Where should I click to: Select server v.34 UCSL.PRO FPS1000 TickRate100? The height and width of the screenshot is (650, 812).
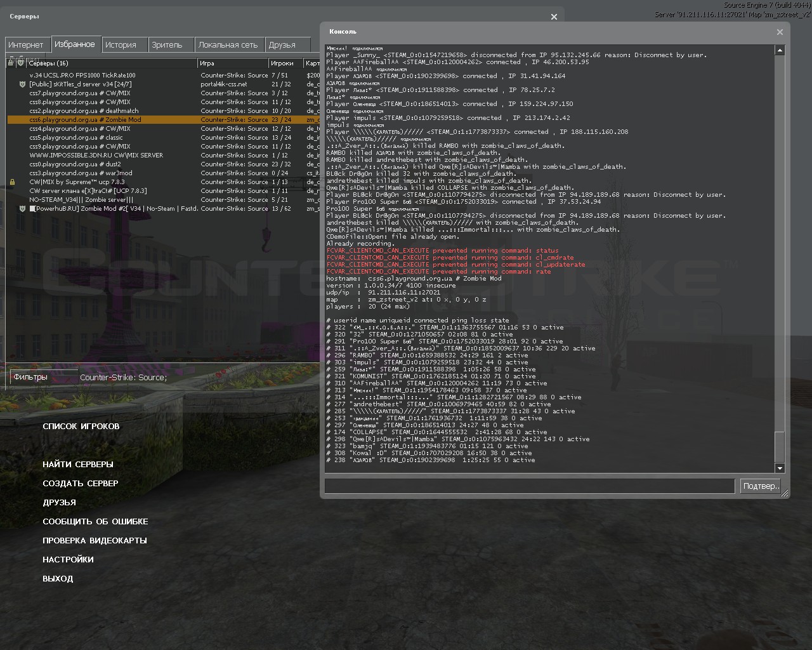coord(164,75)
